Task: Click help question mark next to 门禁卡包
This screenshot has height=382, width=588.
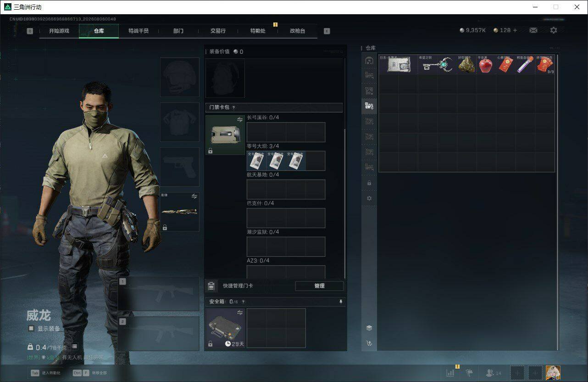Action: tap(233, 107)
